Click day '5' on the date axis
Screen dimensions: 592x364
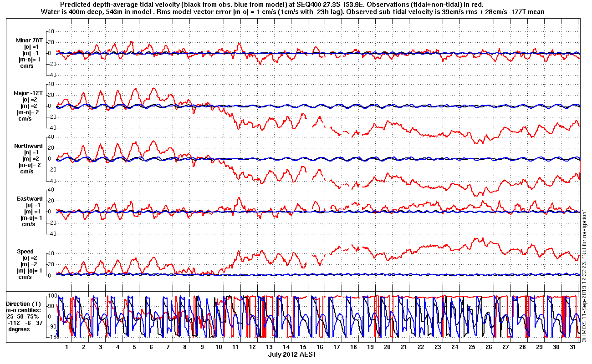(x=134, y=347)
